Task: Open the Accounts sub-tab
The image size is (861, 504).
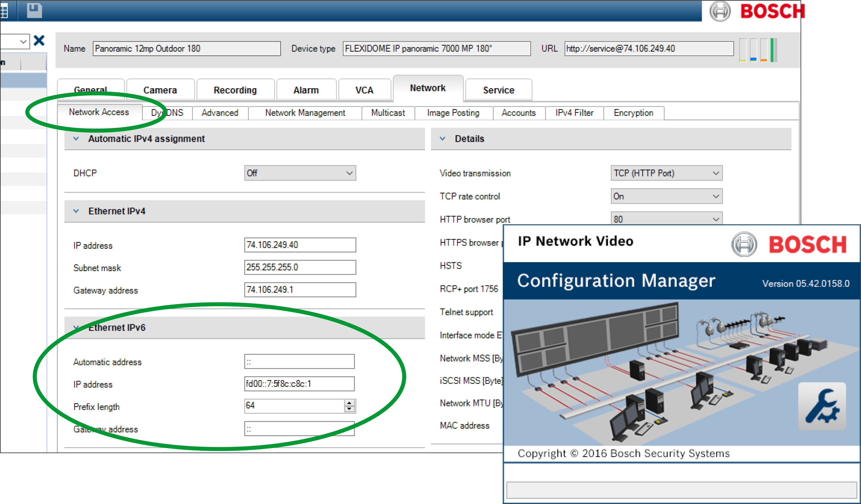Action: point(519,113)
